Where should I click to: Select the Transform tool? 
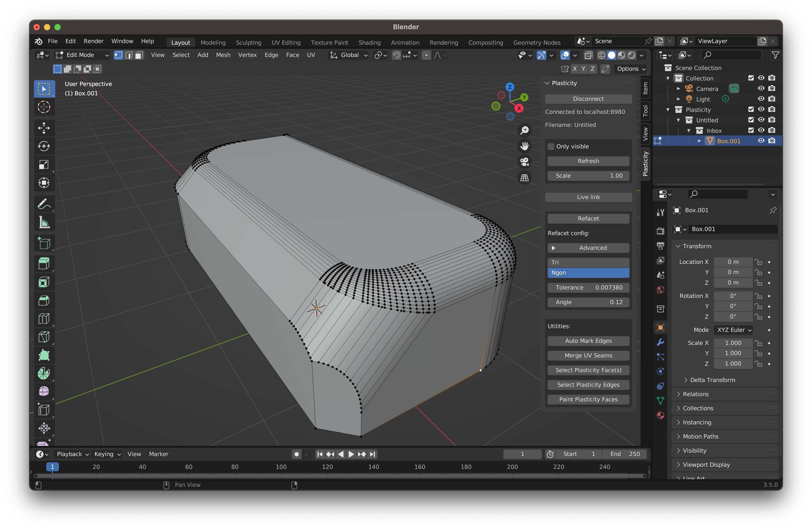[x=44, y=183]
